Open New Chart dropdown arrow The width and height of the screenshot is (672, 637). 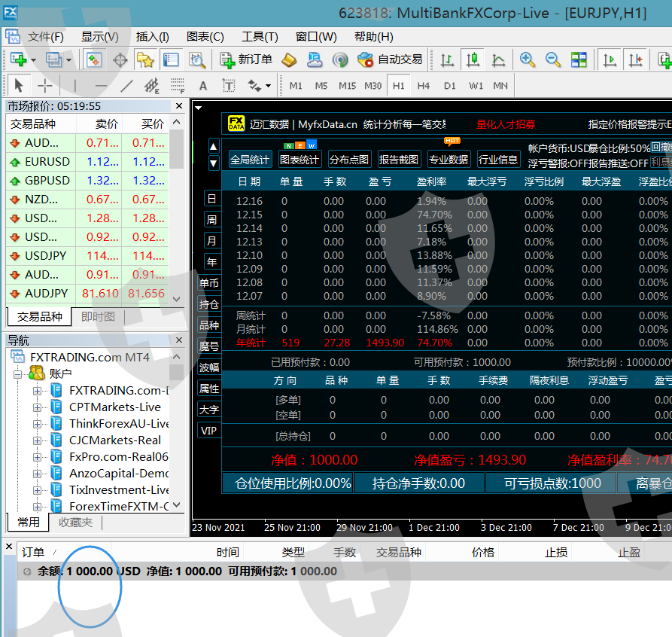click(33, 60)
